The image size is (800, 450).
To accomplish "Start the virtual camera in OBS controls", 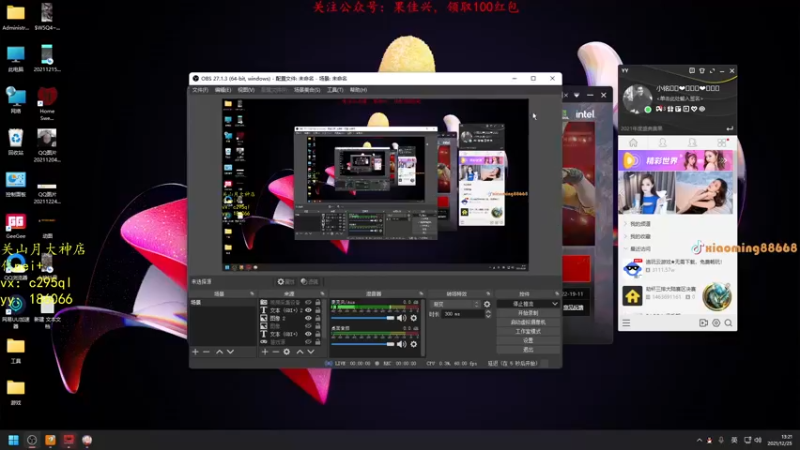I will tap(528, 322).
